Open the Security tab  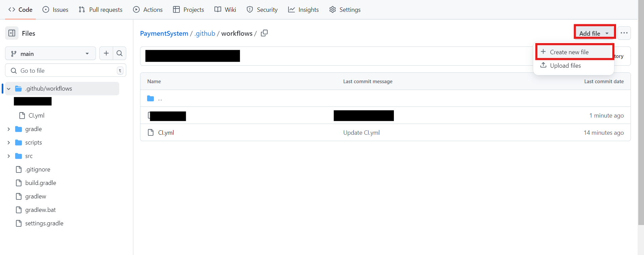click(262, 9)
